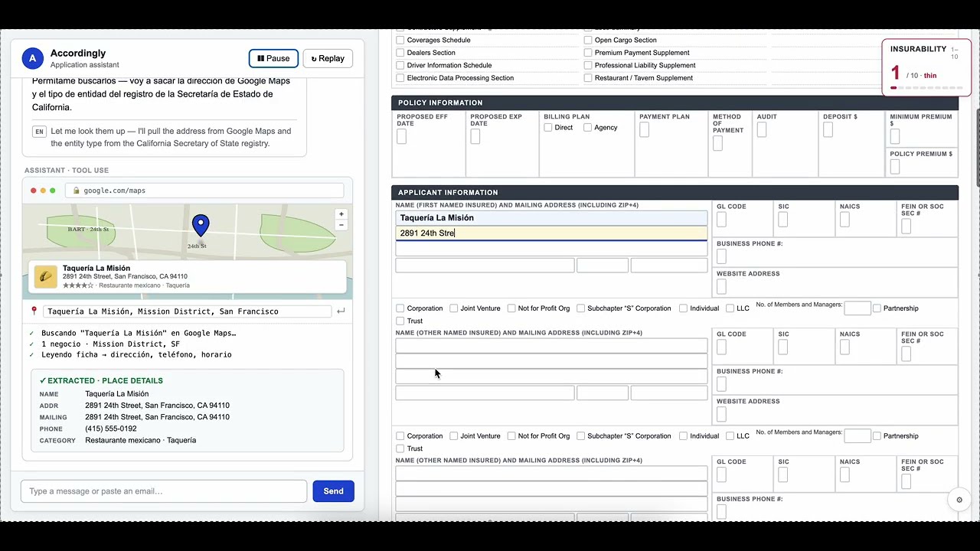Click first applicant Website Address field
The height and width of the screenshot is (551, 980).
pos(721,287)
